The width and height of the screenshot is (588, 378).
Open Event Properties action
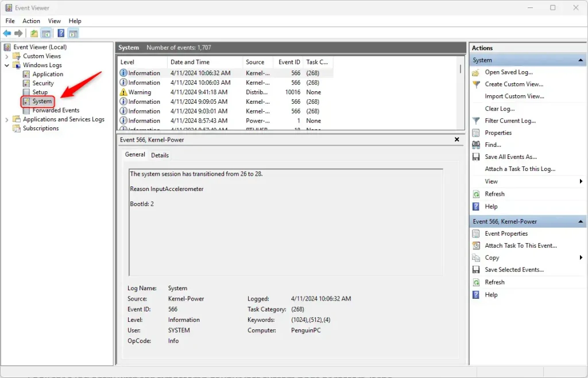coord(506,234)
